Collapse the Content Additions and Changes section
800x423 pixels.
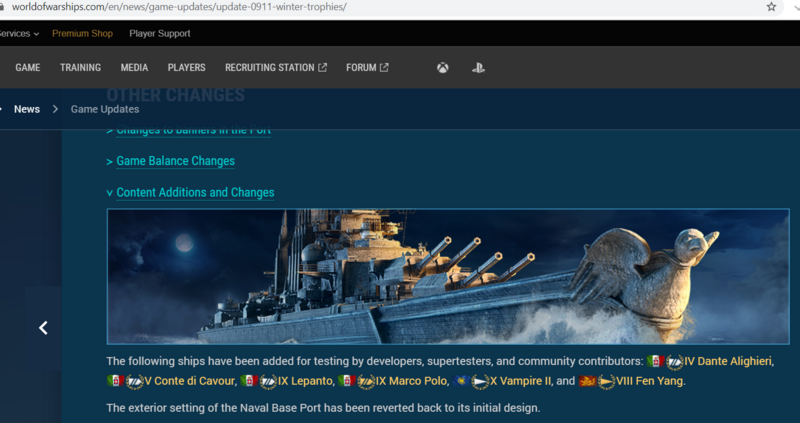click(194, 192)
